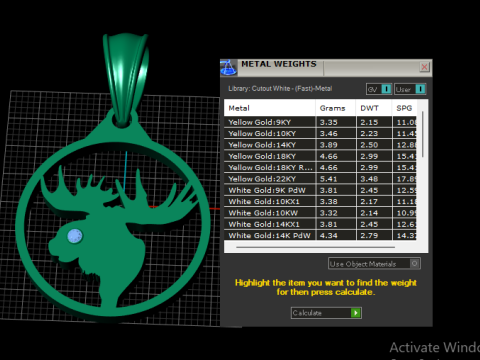The height and width of the screenshot is (360, 480).
Task: Click the vertical scrollbar of metal list
Action: click(x=423, y=134)
